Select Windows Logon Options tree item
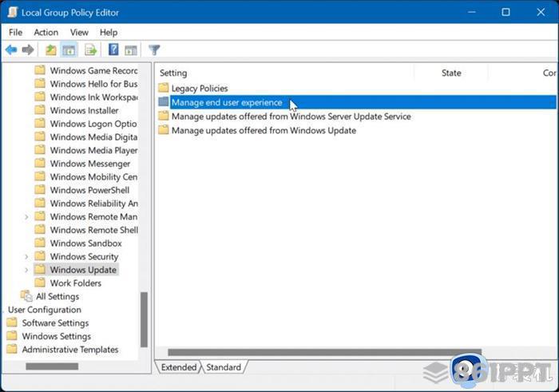 (x=93, y=124)
